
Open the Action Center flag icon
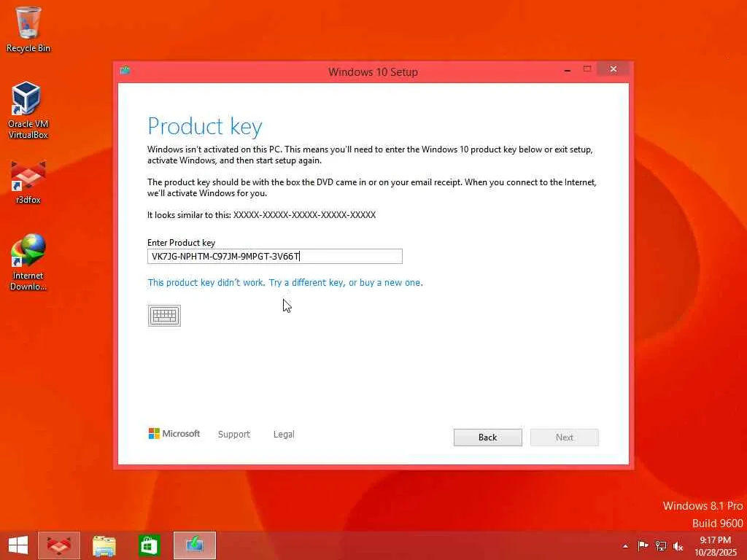click(643, 545)
